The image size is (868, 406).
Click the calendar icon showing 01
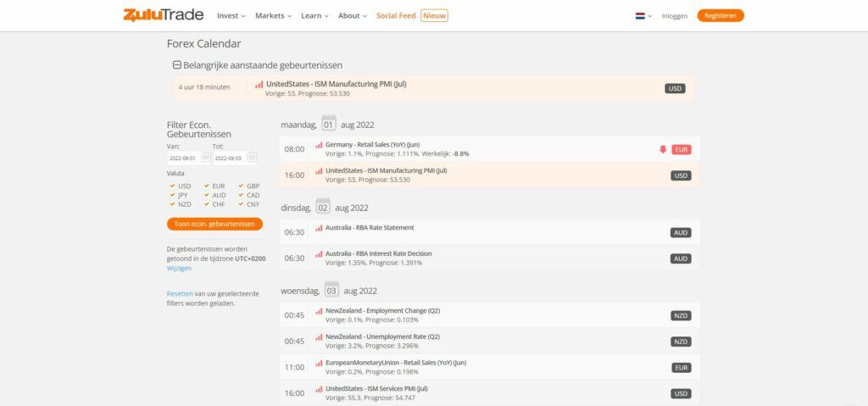pyautogui.click(x=329, y=124)
